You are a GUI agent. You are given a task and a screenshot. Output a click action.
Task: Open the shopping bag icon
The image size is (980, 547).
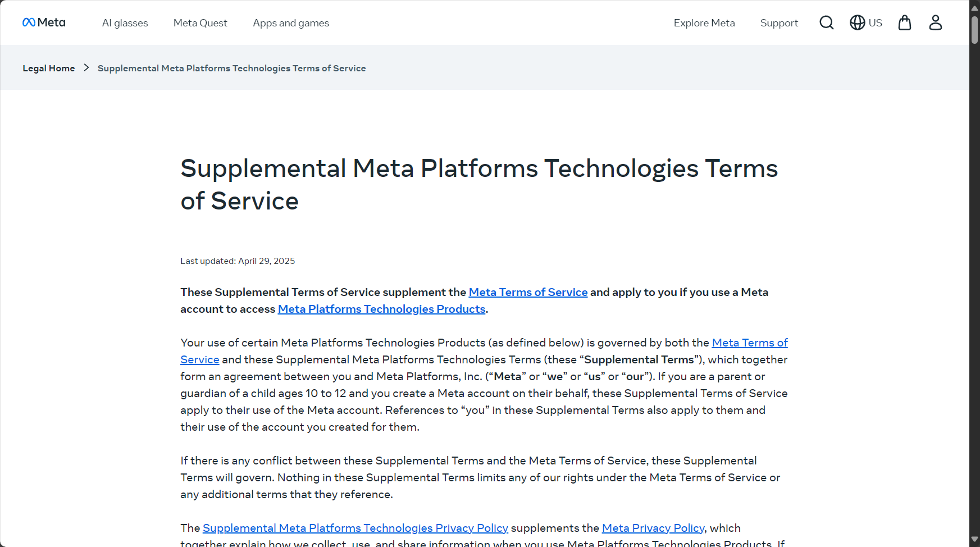tap(904, 22)
